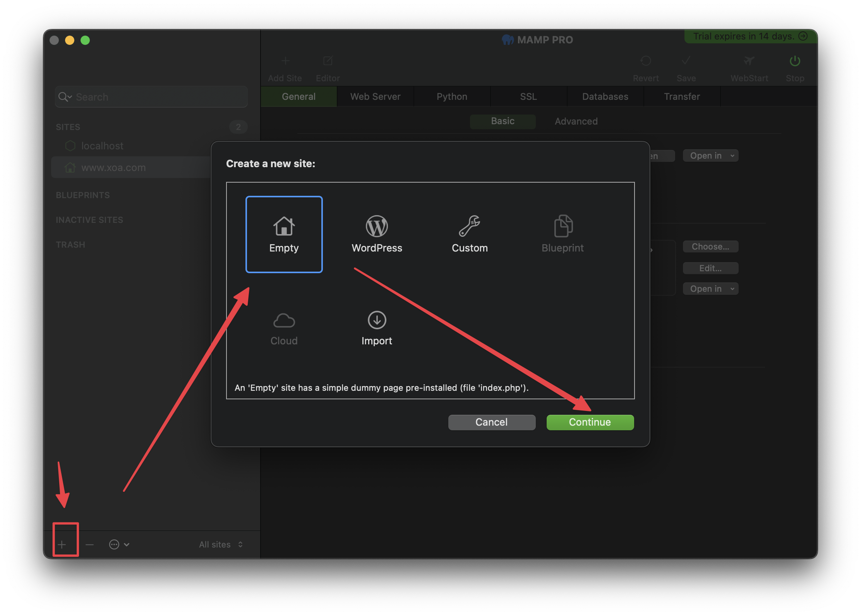861x616 pixels.
Task: Click the sidebar Search field
Action: 151,97
